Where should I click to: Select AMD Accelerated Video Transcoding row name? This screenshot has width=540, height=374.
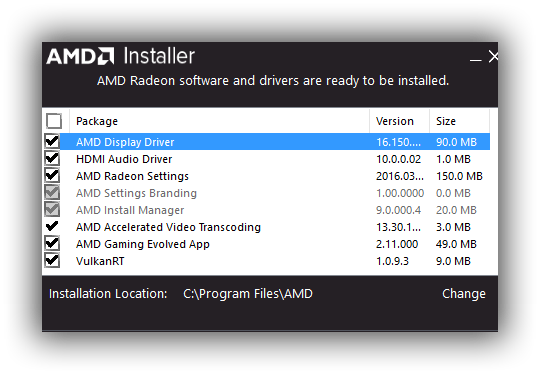coord(168,227)
